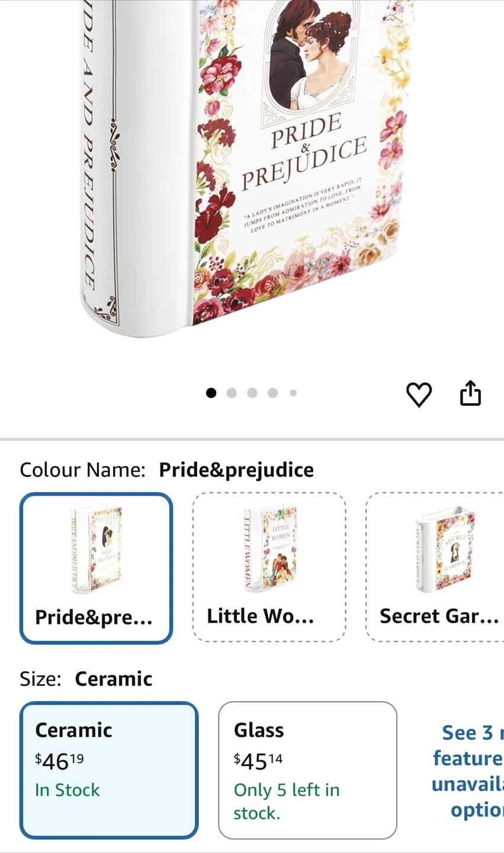The height and width of the screenshot is (853, 504).
Task: Tap the heart wishlist icon
Action: [419, 395]
